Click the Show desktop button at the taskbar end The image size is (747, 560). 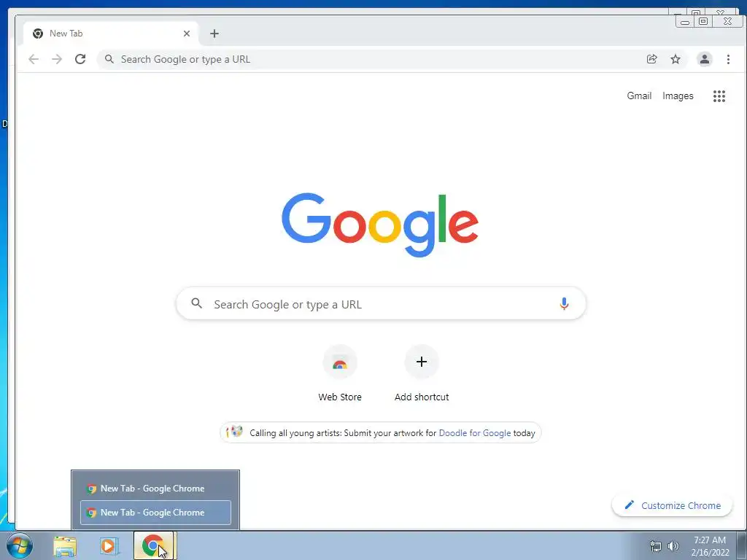point(742,545)
